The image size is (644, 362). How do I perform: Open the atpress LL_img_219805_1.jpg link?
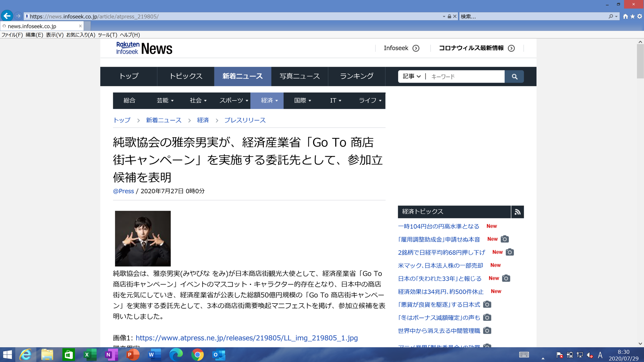[x=247, y=338]
